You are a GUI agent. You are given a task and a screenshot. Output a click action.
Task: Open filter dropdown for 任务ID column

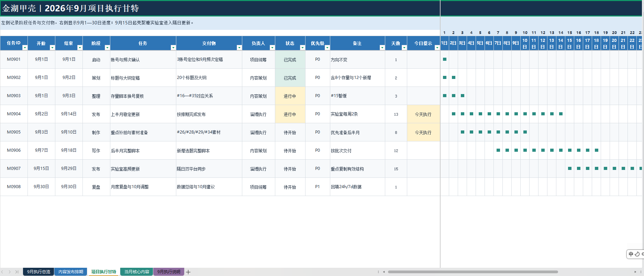25,48
